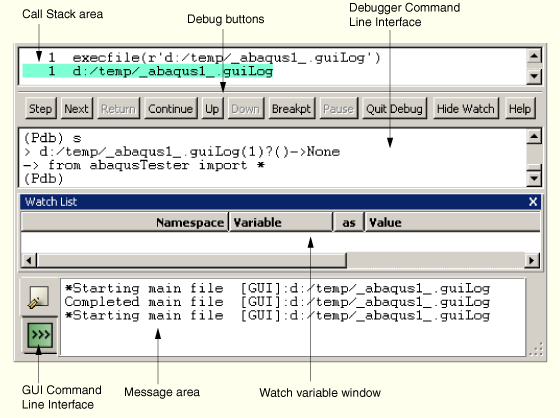Open debugger Help

520,109
